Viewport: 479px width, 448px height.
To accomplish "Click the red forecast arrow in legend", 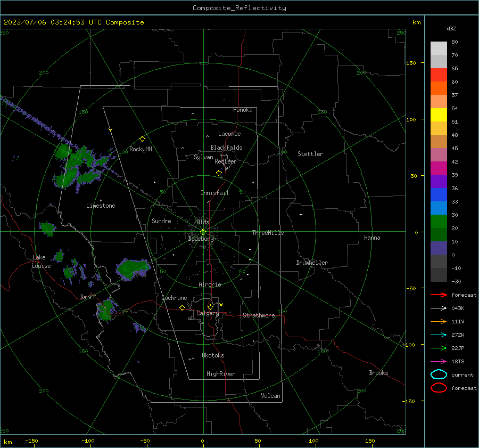I will pos(439,295).
